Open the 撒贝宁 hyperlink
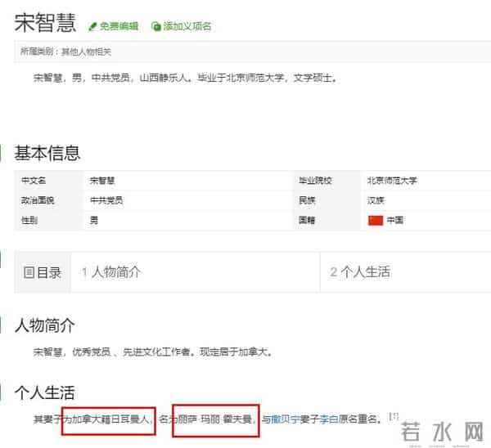Image resolution: width=491 pixels, height=448 pixels. [x=286, y=419]
